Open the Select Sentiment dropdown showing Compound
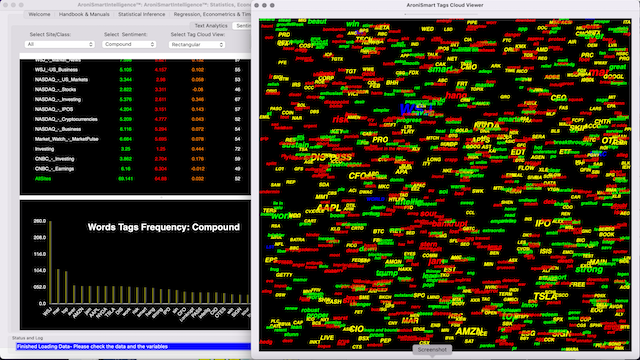 (129, 44)
